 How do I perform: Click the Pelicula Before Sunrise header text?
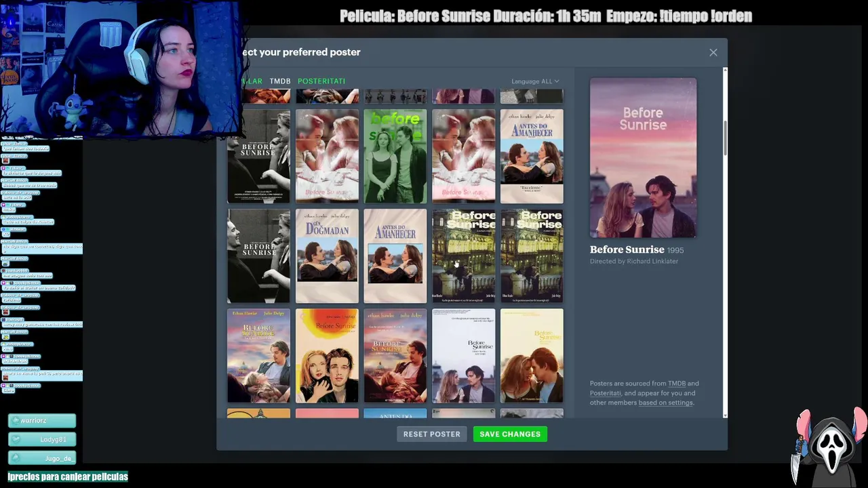point(546,16)
